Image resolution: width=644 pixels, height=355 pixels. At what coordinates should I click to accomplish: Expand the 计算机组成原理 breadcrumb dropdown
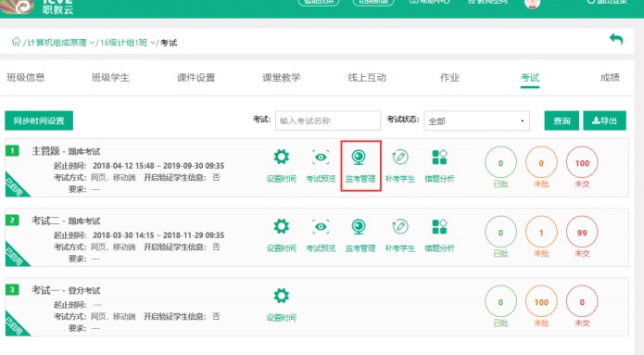(92, 43)
